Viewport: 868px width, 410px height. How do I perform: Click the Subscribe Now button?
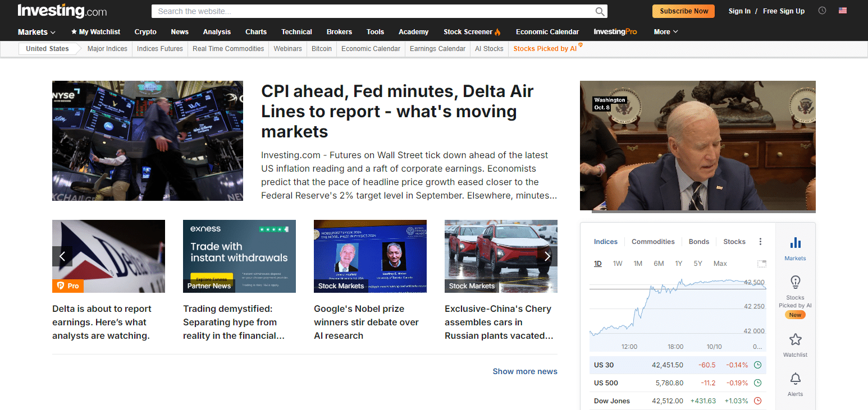click(683, 11)
